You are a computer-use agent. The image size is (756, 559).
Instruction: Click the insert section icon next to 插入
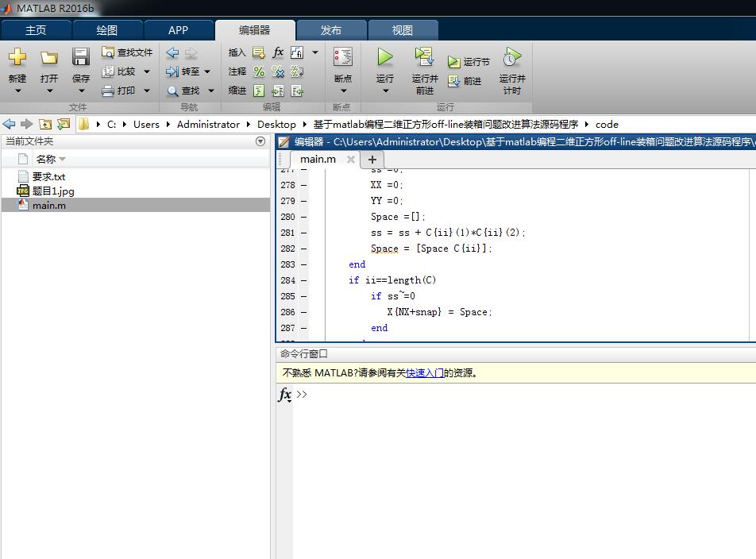click(x=259, y=52)
